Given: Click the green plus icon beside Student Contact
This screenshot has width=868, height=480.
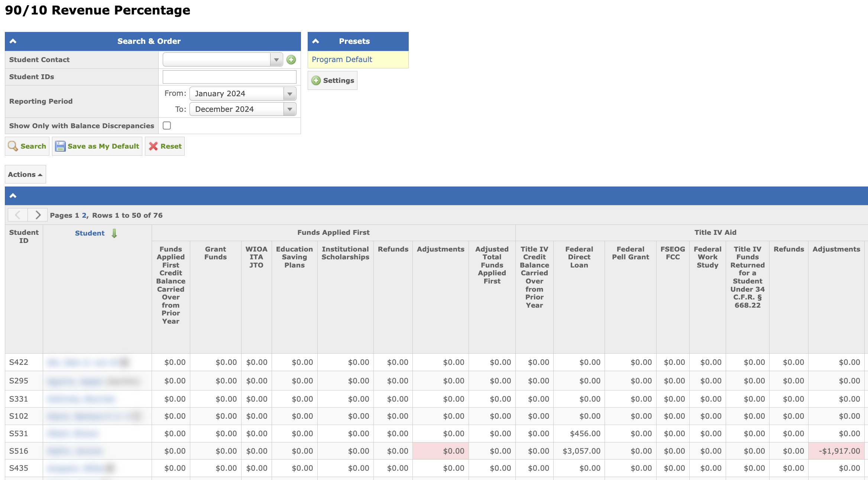Looking at the screenshot, I should point(291,59).
